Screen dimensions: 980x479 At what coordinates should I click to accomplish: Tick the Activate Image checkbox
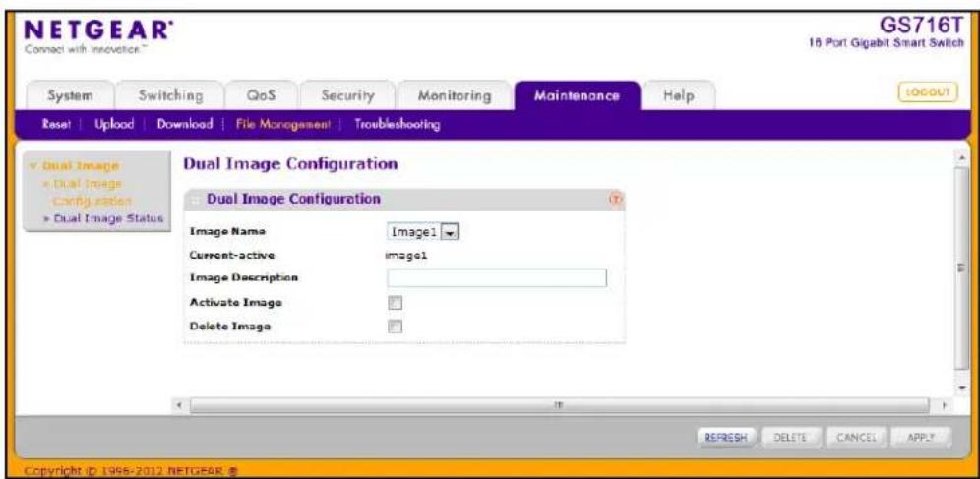point(395,303)
